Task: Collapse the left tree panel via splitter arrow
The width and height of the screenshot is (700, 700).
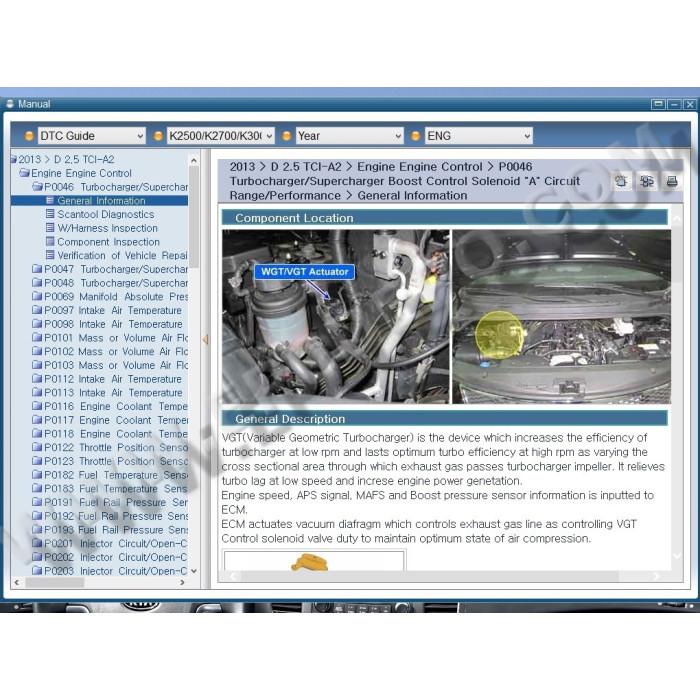Action: 205,340
